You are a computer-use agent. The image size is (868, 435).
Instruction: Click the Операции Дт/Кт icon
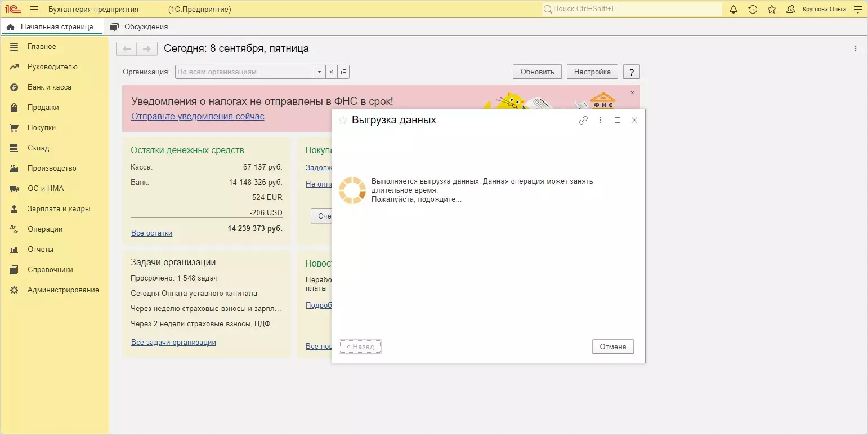point(15,229)
